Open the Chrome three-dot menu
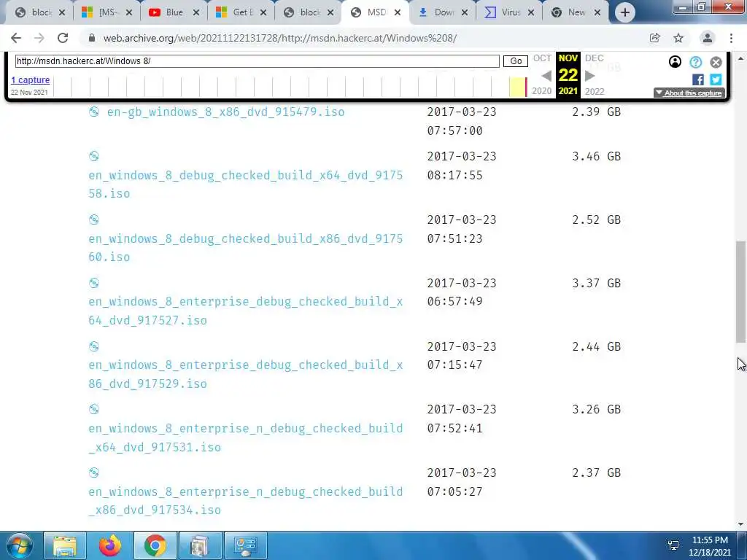Screen dimensions: 747x560 (x=731, y=38)
